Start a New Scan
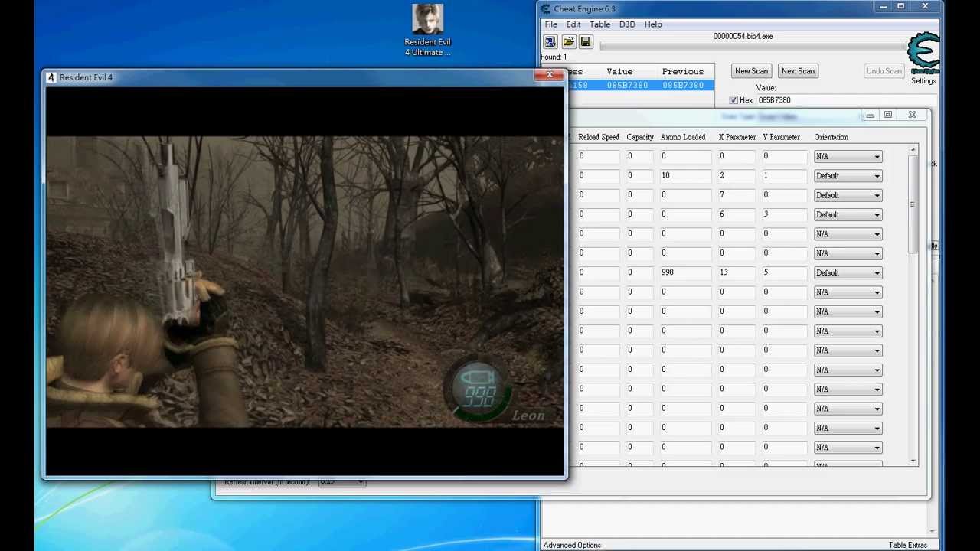 pyautogui.click(x=751, y=71)
